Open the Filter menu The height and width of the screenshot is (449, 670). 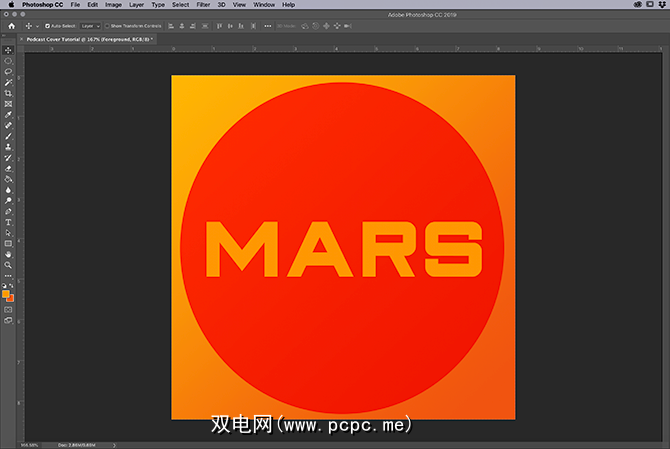tap(203, 5)
